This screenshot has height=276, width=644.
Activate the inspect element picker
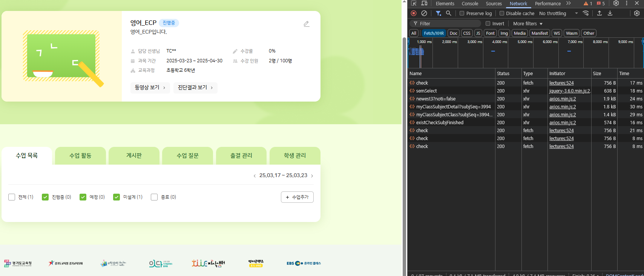pos(414,3)
